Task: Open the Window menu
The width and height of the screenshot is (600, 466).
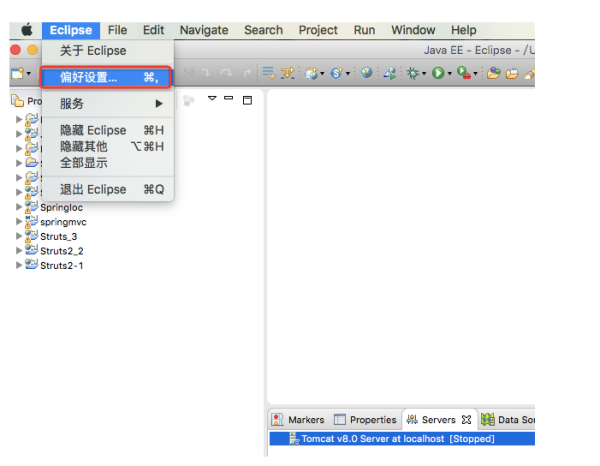Action: (413, 30)
